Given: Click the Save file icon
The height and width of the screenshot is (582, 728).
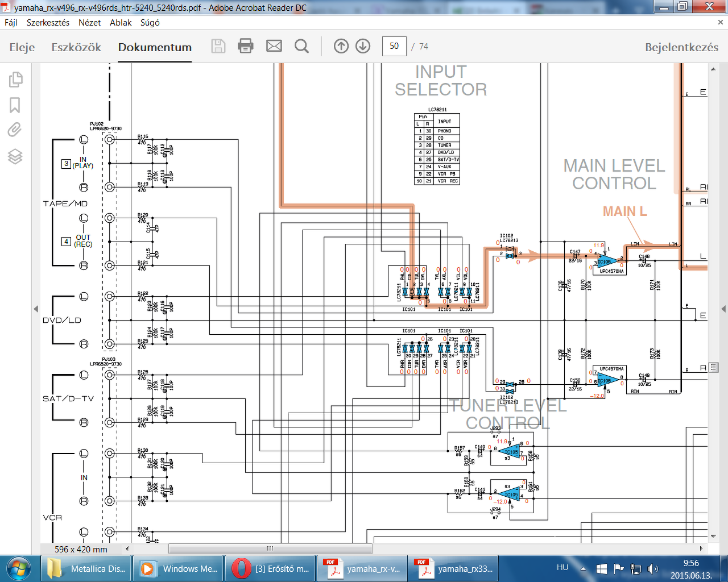Looking at the screenshot, I should (x=218, y=46).
